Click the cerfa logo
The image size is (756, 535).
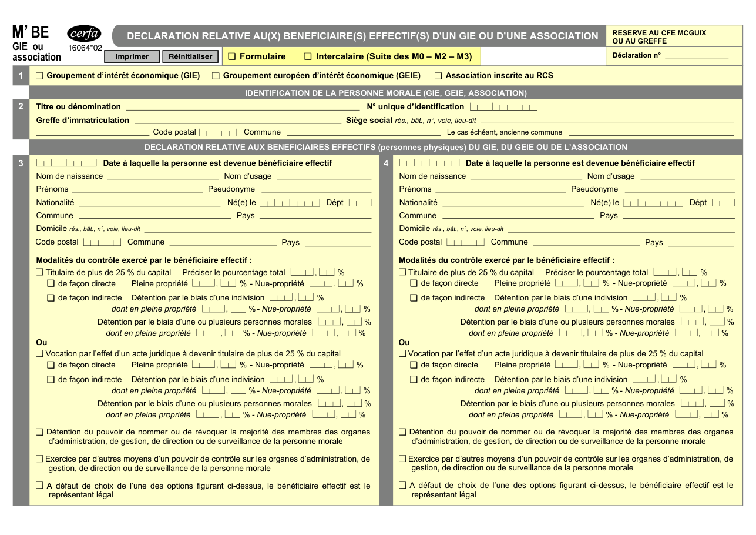[x=84, y=34]
